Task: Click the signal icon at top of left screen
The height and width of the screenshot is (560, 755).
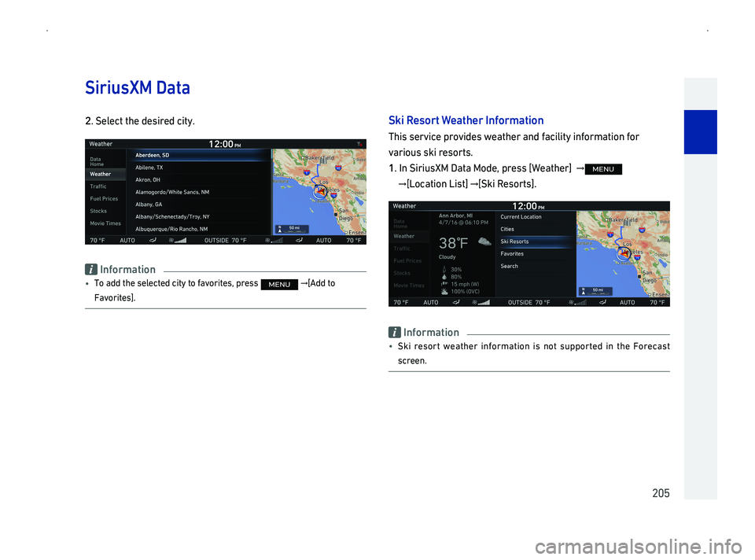Action: point(359,144)
